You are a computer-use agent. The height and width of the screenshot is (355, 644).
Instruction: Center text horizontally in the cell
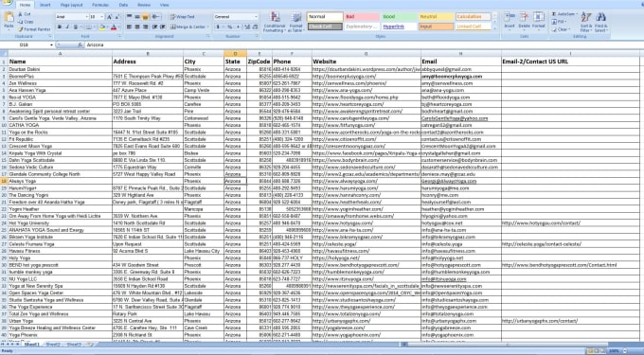[137, 27]
